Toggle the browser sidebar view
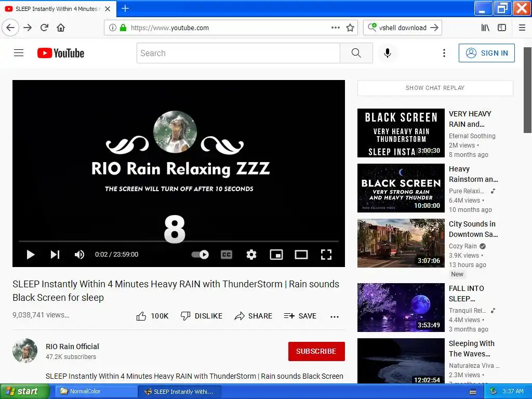This screenshot has height=399, width=532. (502, 28)
